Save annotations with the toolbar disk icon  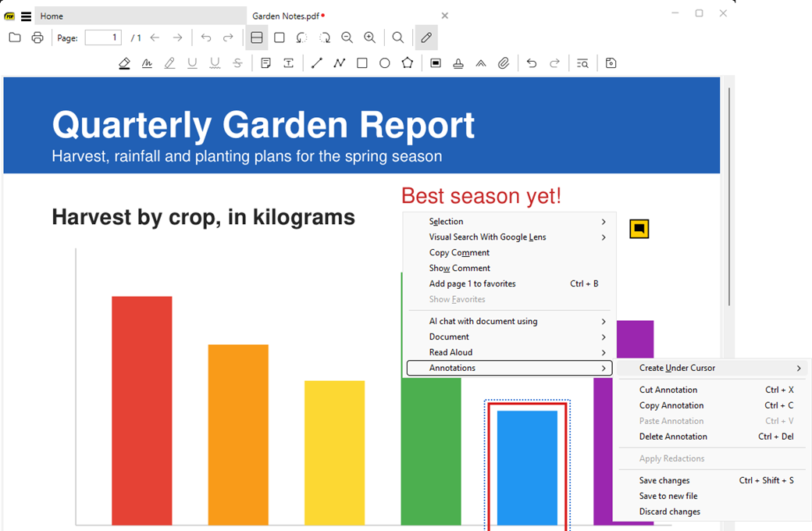click(x=611, y=63)
